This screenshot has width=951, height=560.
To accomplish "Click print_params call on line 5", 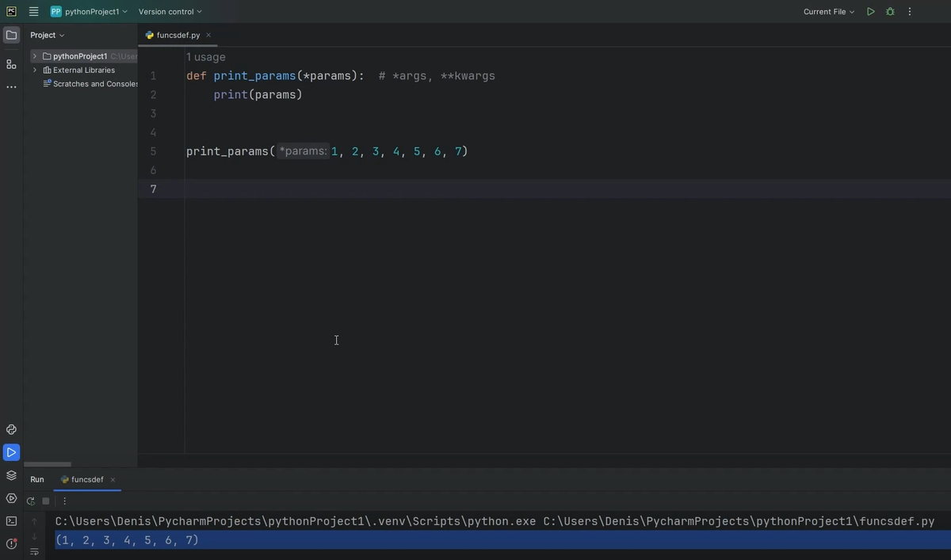I will click(227, 151).
